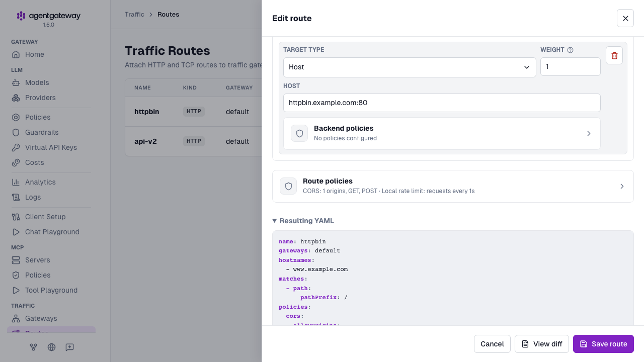Image resolution: width=644 pixels, height=362 pixels.
Task: Click the 'name: httpbin' YAML line
Action: click(302, 241)
